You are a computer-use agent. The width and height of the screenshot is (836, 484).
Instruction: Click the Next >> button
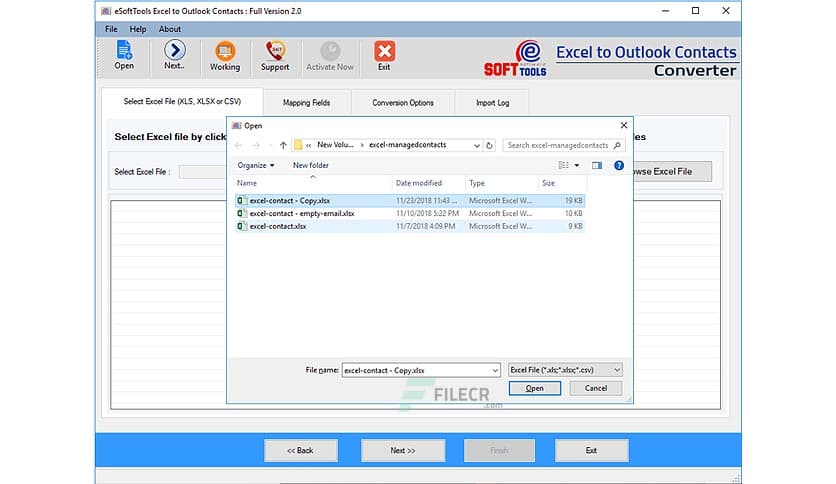click(403, 450)
